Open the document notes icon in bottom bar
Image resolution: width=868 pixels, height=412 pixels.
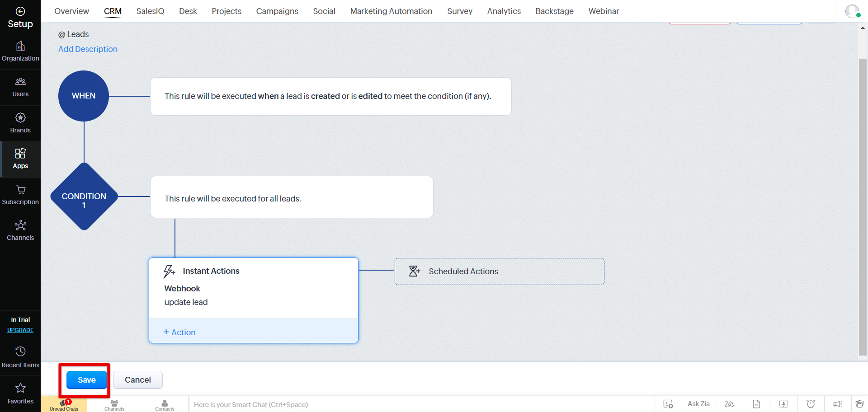tap(756, 404)
